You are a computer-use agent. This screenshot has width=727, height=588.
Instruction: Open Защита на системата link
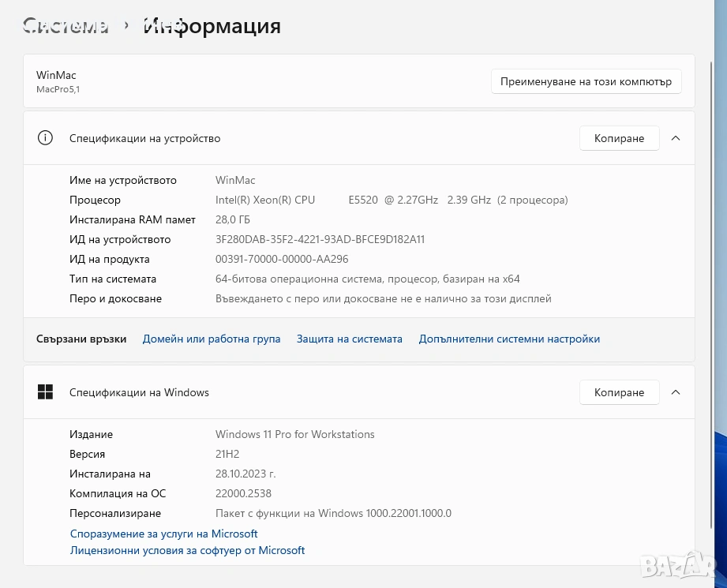tap(349, 339)
